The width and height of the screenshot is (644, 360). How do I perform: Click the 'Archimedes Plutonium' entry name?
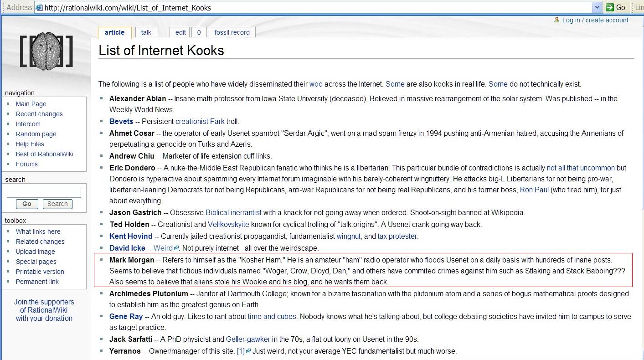[149, 293]
